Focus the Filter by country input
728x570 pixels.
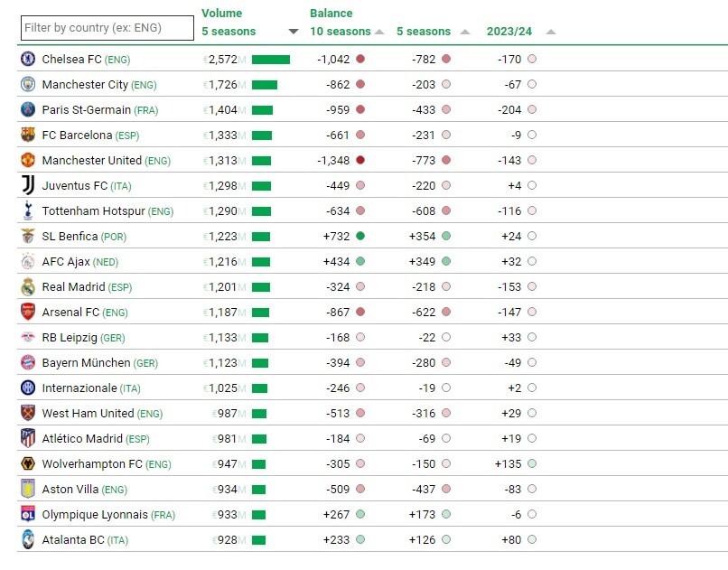(107, 28)
